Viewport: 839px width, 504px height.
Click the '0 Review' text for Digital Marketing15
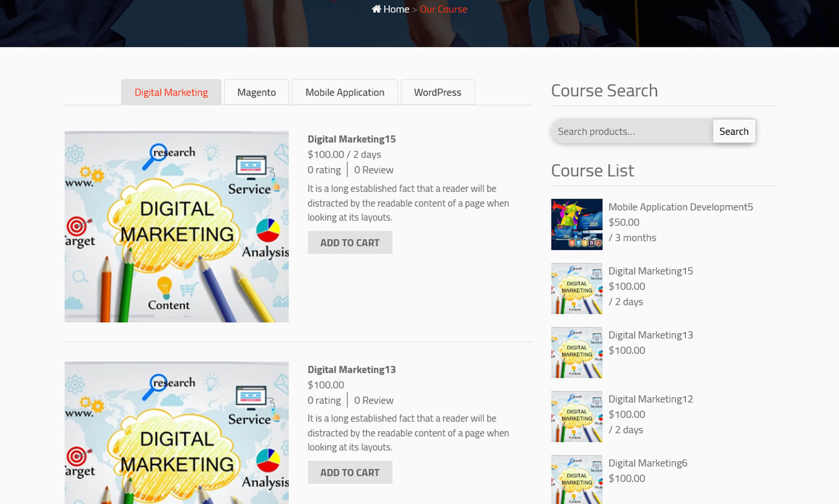coord(373,170)
